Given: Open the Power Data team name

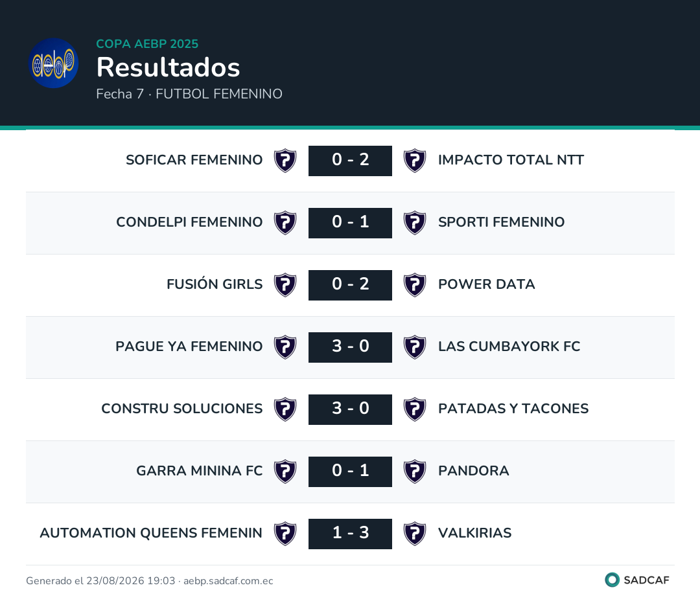Looking at the screenshot, I should 486,284.
